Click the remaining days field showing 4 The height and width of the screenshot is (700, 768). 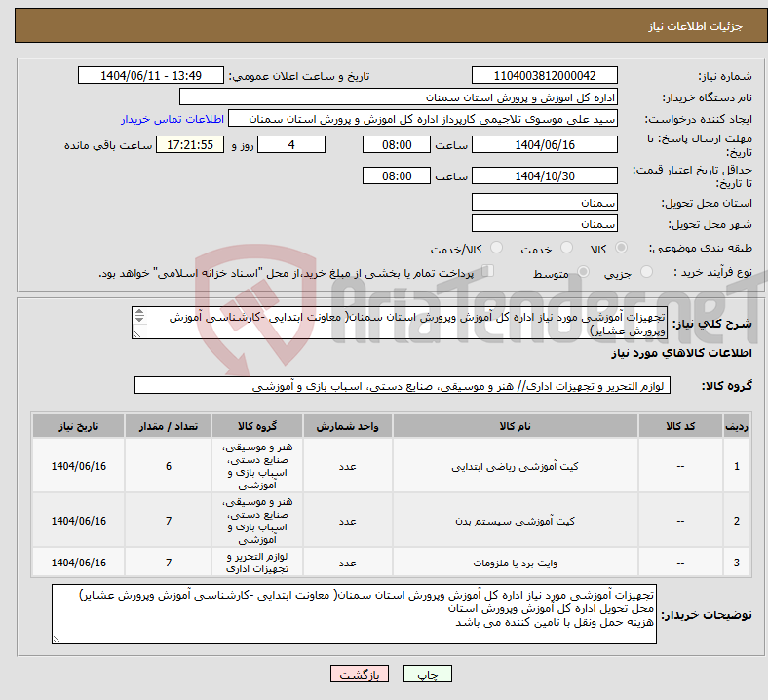click(291, 144)
